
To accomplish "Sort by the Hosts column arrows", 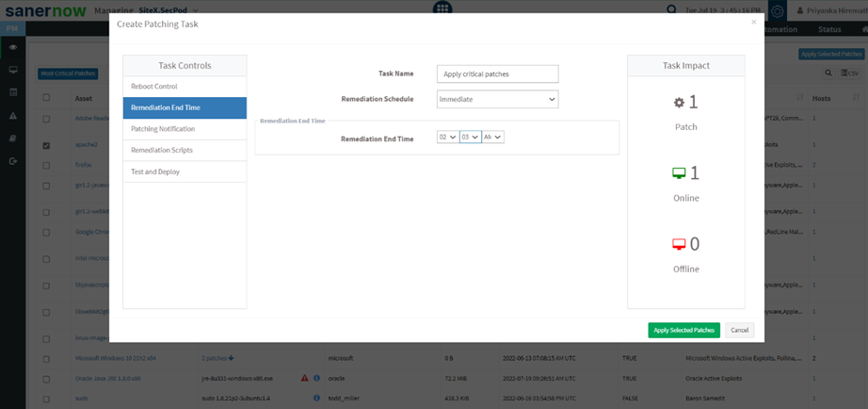I will click(856, 98).
